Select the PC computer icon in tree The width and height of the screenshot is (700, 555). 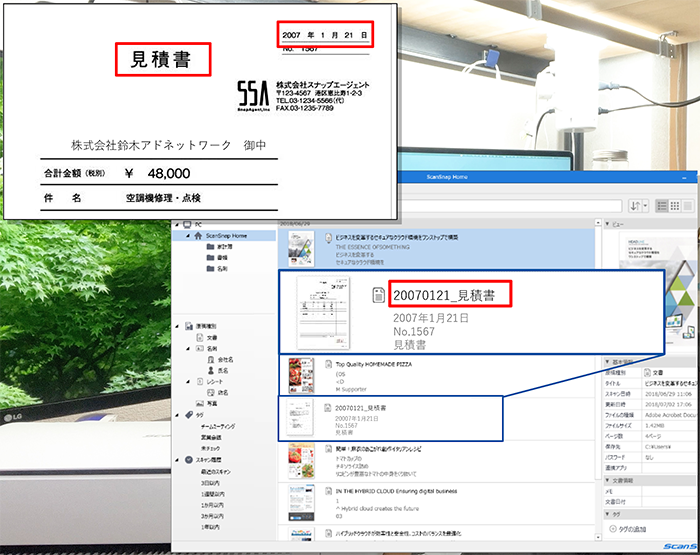pos(188,225)
